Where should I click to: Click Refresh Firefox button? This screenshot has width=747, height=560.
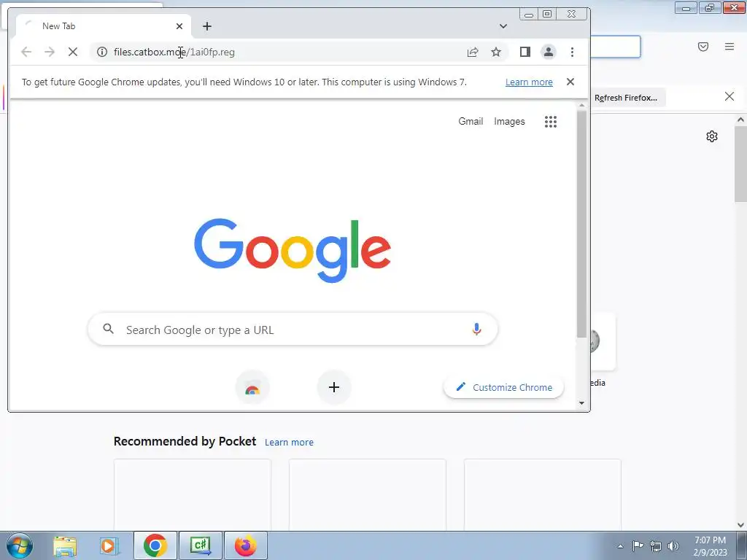point(625,98)
